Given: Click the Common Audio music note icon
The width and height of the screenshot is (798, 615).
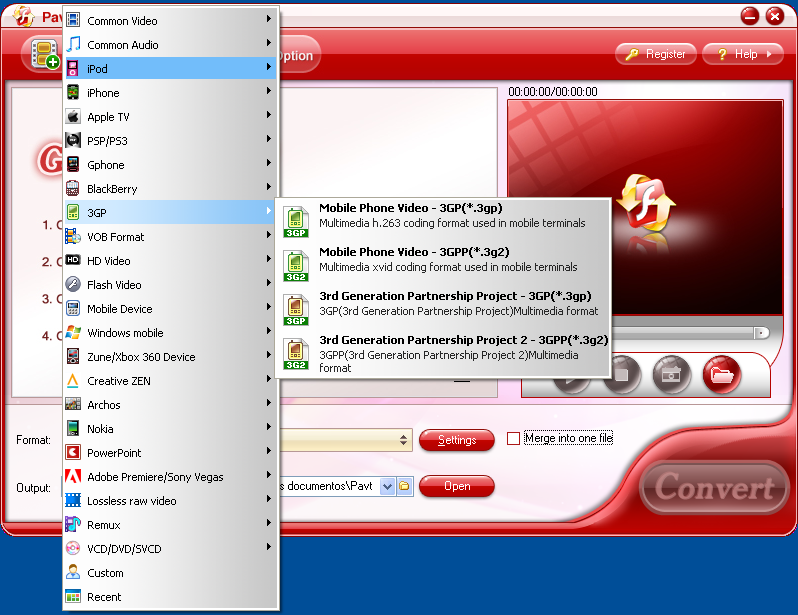Looking at the screenshot, I should (73, 44).
